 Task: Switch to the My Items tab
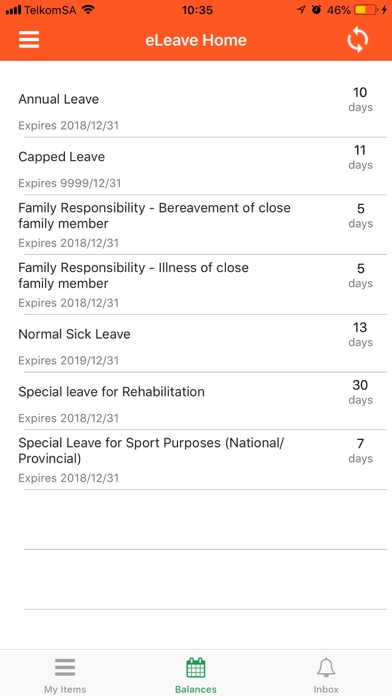[65, 673]
